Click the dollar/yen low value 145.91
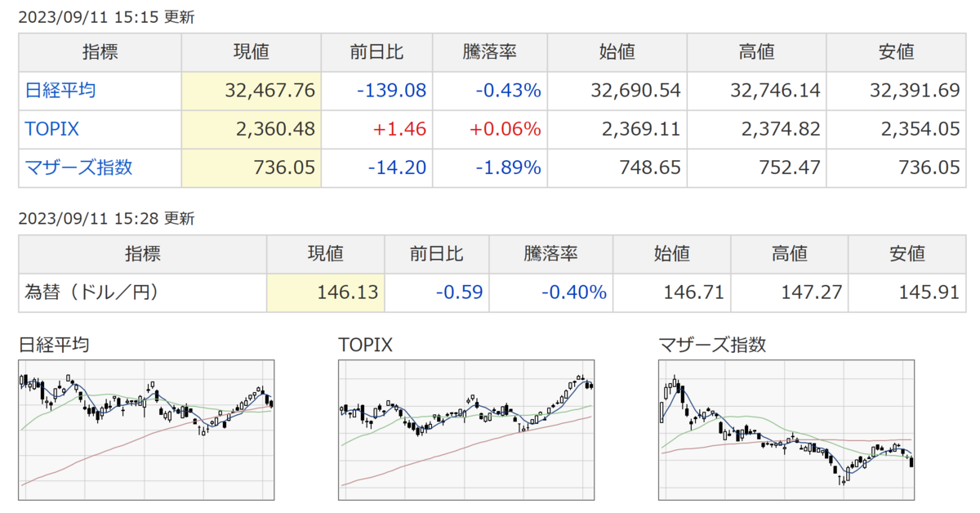Viewport: 980px width, 513px height. tap(927, 292)
